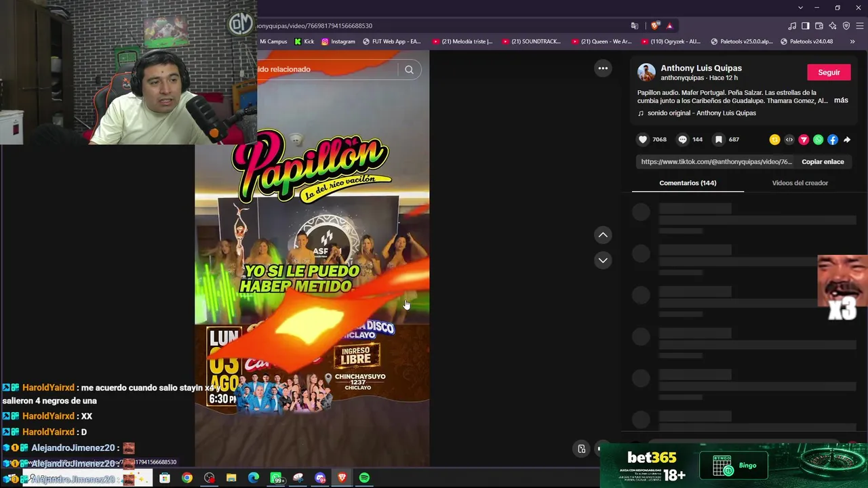
Task: Open the Ogryzek - AU... bookmark
Action: (x=671, y=41)
